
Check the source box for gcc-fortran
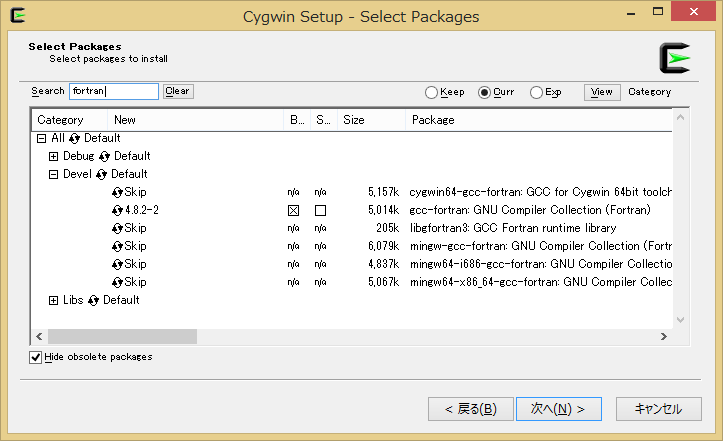(x=320, y=211)
